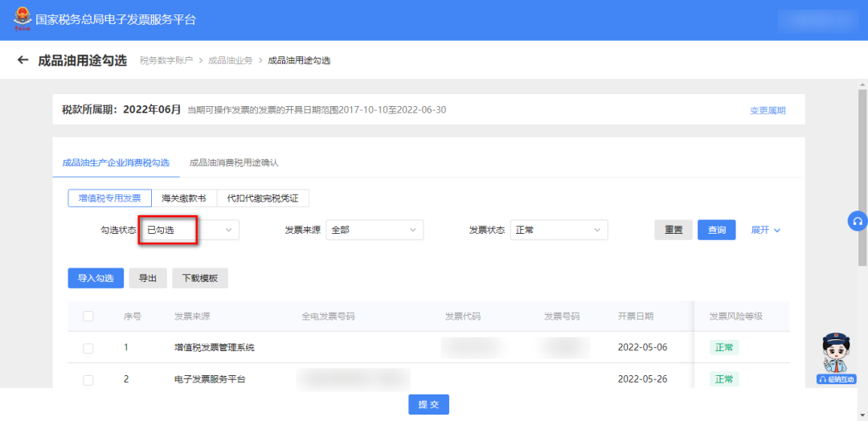Click the 开票日期 column header

(x=636, y=317)
